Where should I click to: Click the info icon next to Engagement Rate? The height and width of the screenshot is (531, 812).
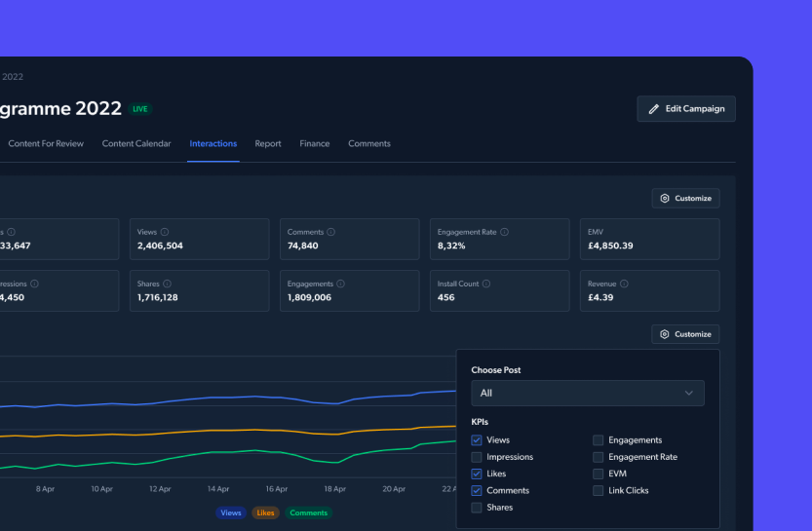tap(504, 232)
